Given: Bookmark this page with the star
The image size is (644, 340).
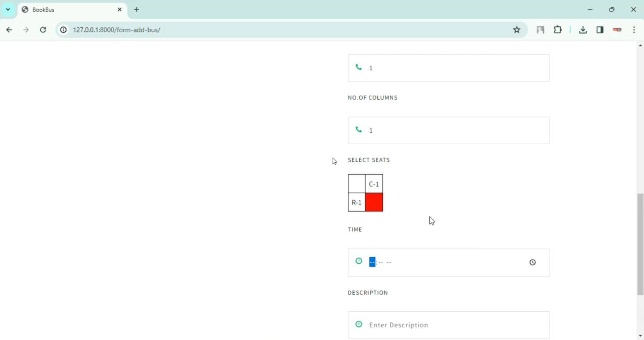Looking at the screenshot, I should [x=517, y=30].
